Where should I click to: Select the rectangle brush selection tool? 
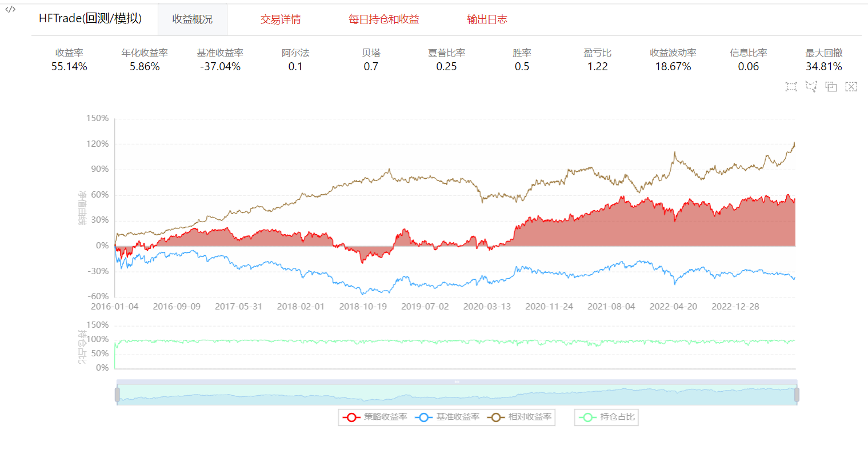tap(791, 87)
